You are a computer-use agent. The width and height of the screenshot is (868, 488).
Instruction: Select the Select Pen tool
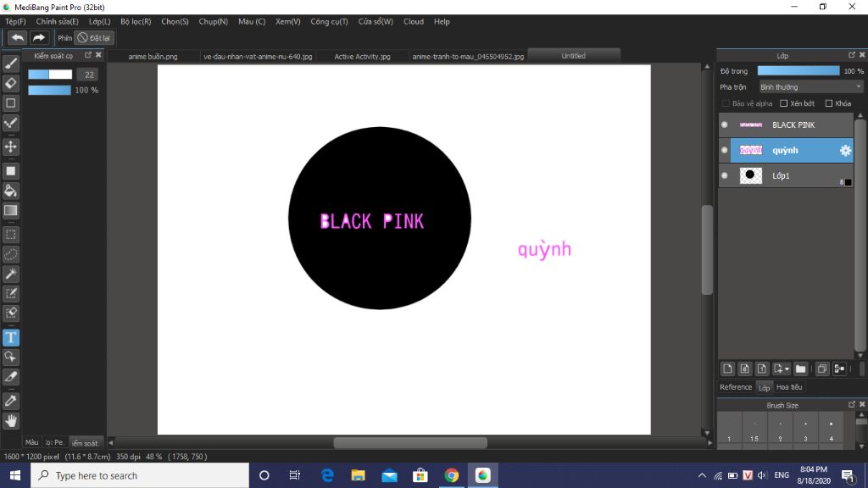click(x=10, y=293)
